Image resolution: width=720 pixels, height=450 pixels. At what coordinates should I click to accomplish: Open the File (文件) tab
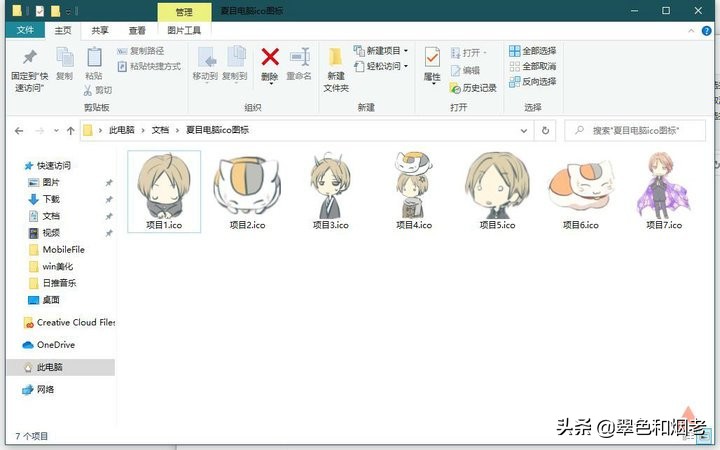coord(25,30)
